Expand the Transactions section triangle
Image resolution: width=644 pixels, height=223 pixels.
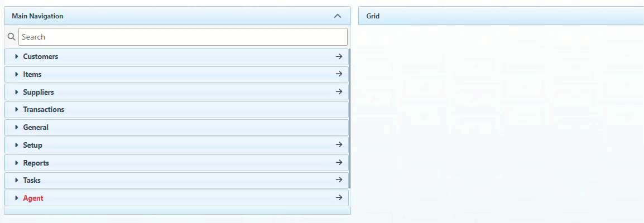pyautogui.click(x=17, y=110)
